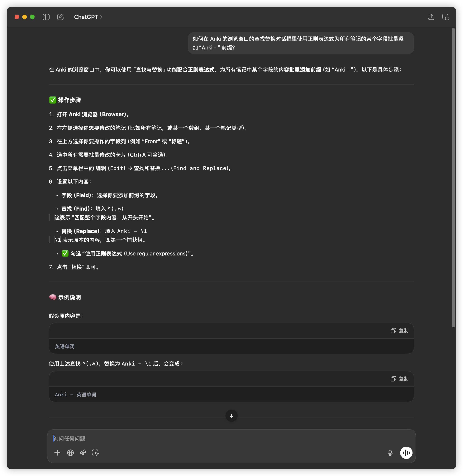The width and height of the screenshot is (463, 476).
Task: Start a new chat with compose icon
Action: (x=60, y=17)
